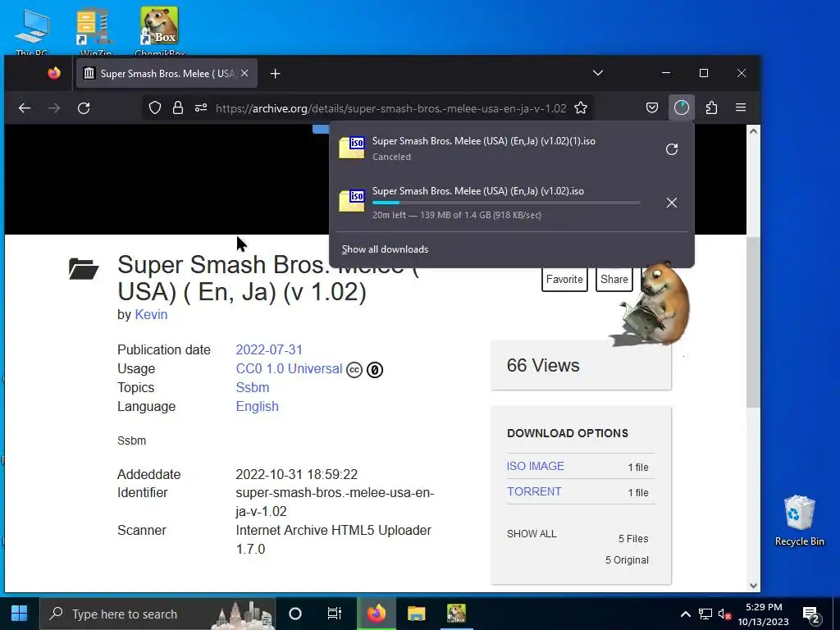Image resolution: width=840 pixels, height=630 pixels.
Task: Show hidden system tray icons
Action: (685, 614)
